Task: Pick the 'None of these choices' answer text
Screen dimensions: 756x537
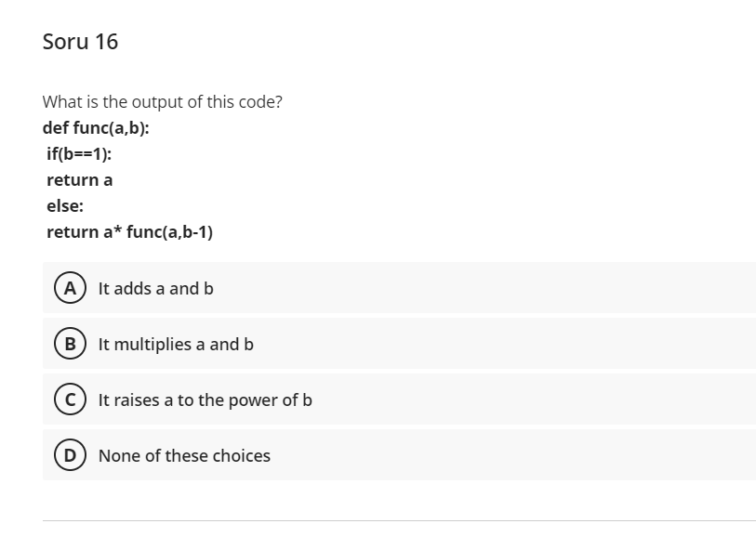Action: point(184,455)
